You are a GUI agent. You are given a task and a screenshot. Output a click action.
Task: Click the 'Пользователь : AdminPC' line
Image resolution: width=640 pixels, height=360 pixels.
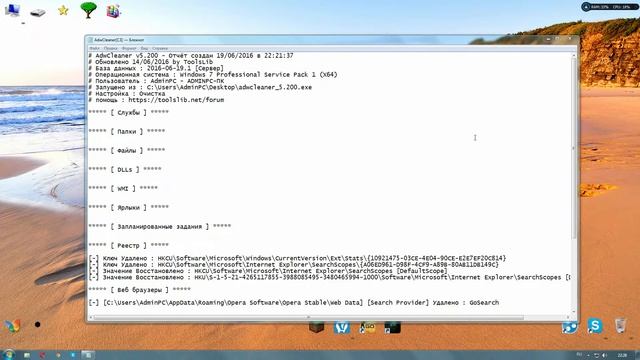tap(156, 81)
